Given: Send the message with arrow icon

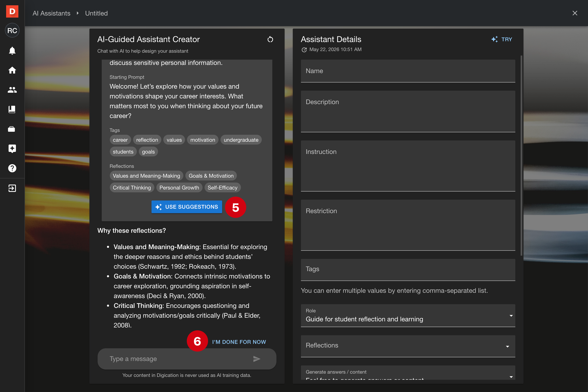Looking at the screenshot, I should [x=257, y=359].
